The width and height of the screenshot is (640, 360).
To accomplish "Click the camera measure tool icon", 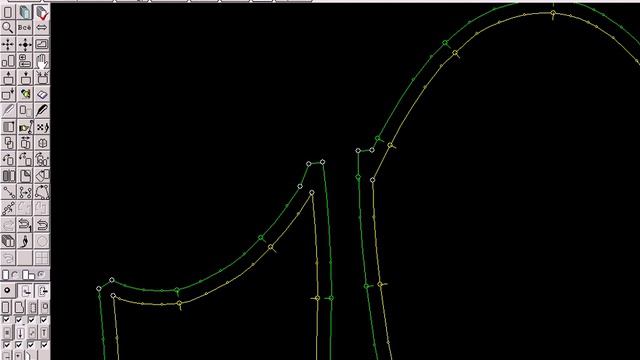I will tap(25, 127).
